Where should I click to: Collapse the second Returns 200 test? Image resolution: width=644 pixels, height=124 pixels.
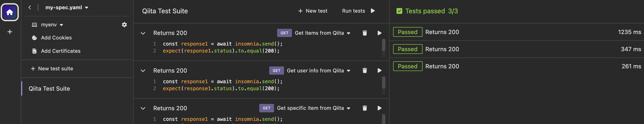(x=143, y=71)
